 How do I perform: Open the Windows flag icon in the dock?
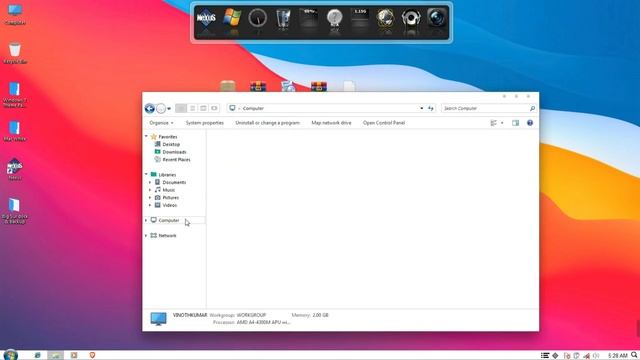232,18
